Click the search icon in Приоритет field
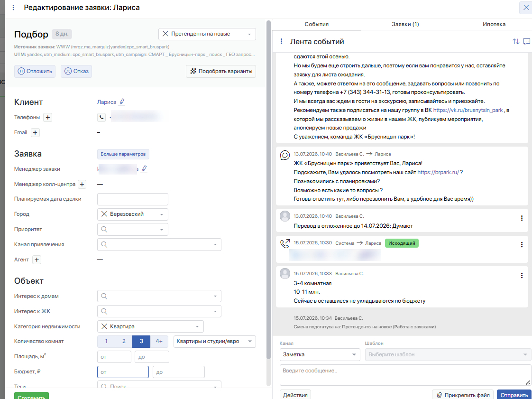532x399 pixels. coord(104,230)
